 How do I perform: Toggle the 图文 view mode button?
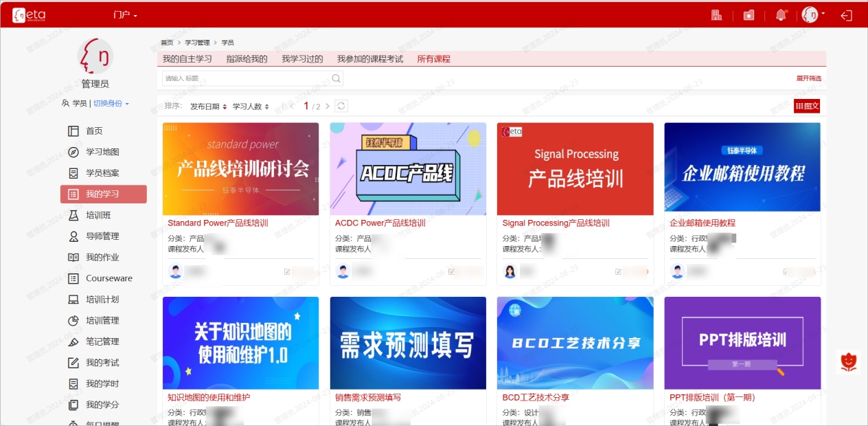(x=807, y=106)
